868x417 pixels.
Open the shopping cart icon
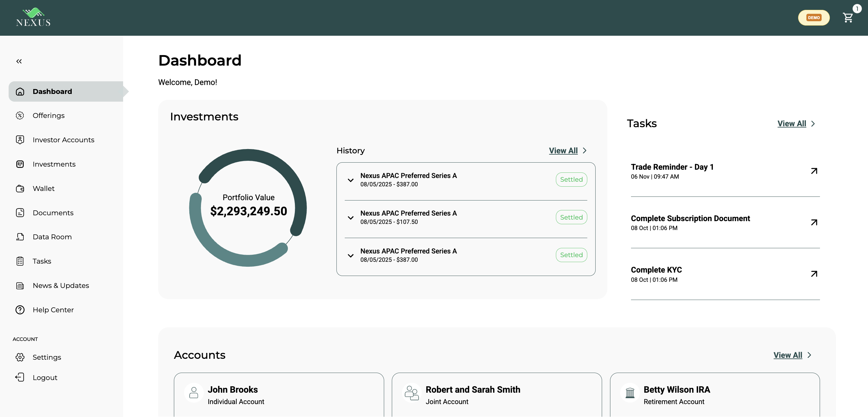point(847,18)
